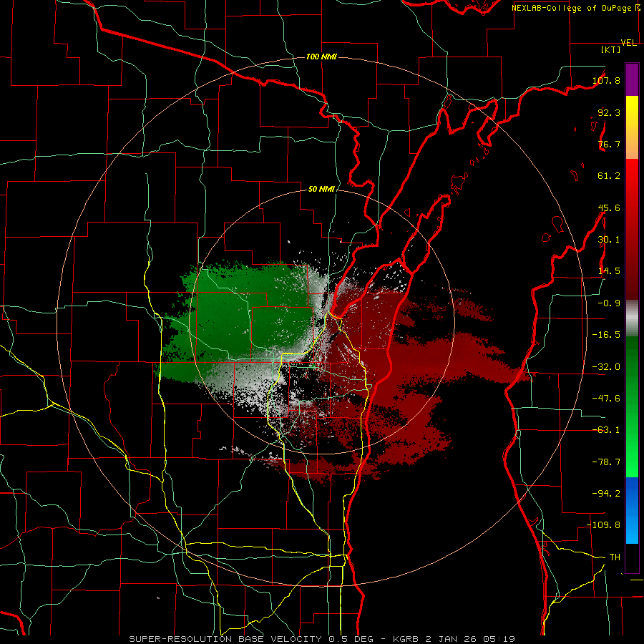Click the -32.0 value on the velocity scale
The width and height of the screenshot is (644, 644).
[606, 367]
